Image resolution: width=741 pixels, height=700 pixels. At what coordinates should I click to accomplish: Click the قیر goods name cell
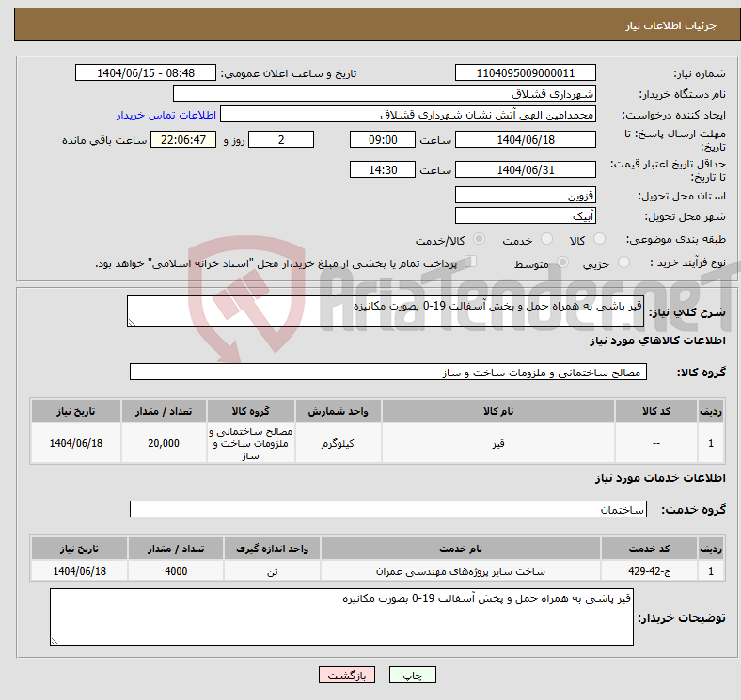tap(498, 443)
